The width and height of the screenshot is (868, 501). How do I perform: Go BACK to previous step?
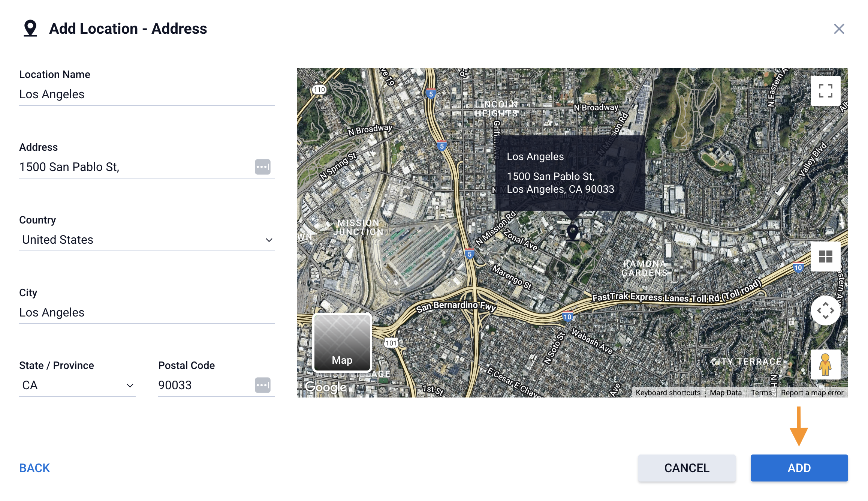click(34, 468)
